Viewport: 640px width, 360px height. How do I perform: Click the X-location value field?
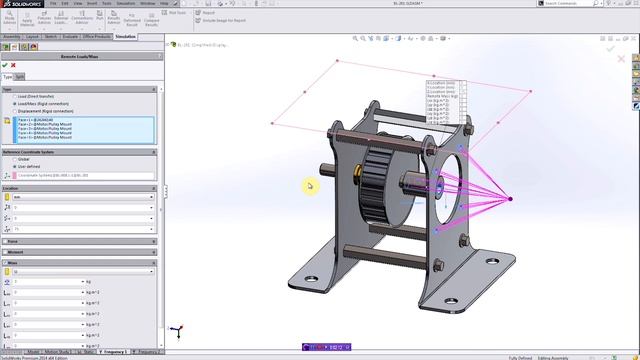click(83, 208)
